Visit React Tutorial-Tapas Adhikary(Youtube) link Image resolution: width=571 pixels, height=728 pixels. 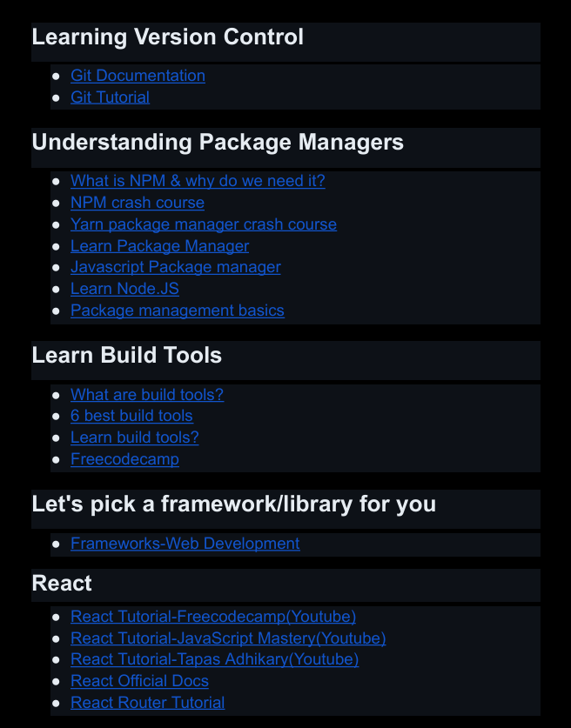click(214, 659)
